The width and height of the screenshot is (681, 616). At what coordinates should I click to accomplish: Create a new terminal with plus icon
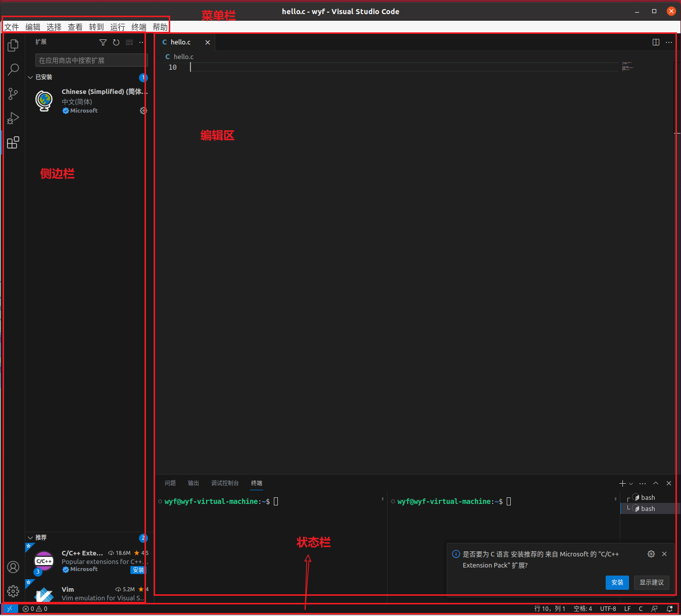pyautogui.click(x=622, y=483)
